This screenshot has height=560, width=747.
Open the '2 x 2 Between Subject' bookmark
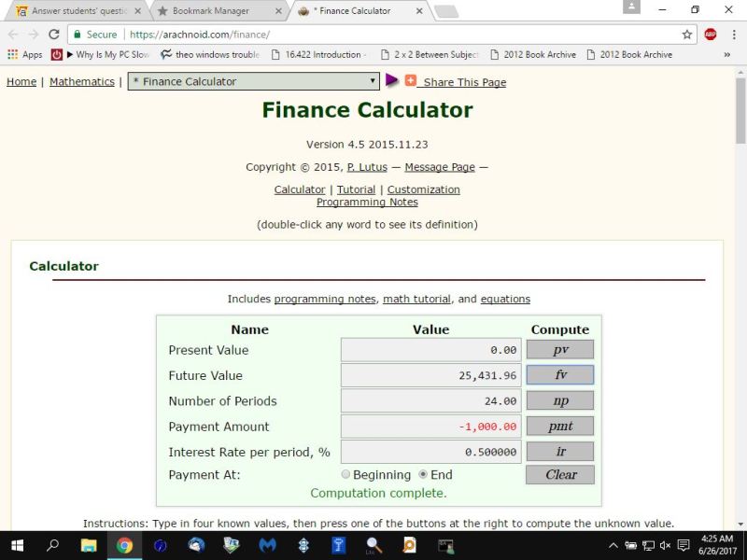430,55
